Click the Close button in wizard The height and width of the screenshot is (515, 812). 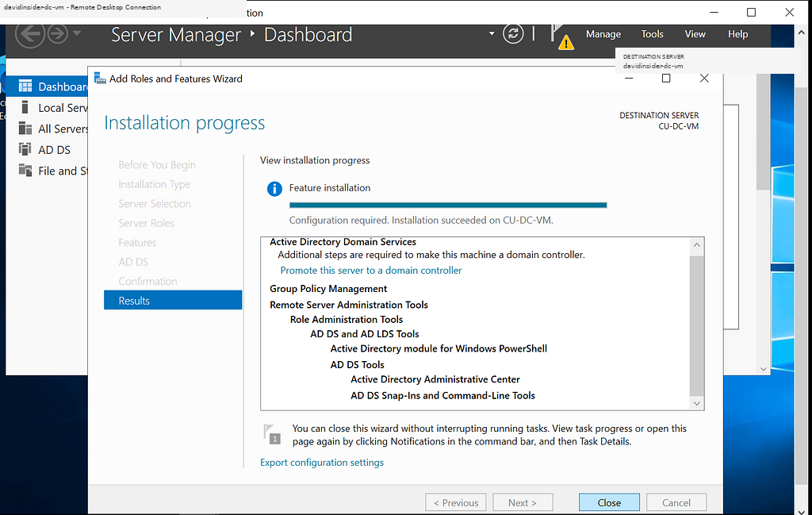609,502
